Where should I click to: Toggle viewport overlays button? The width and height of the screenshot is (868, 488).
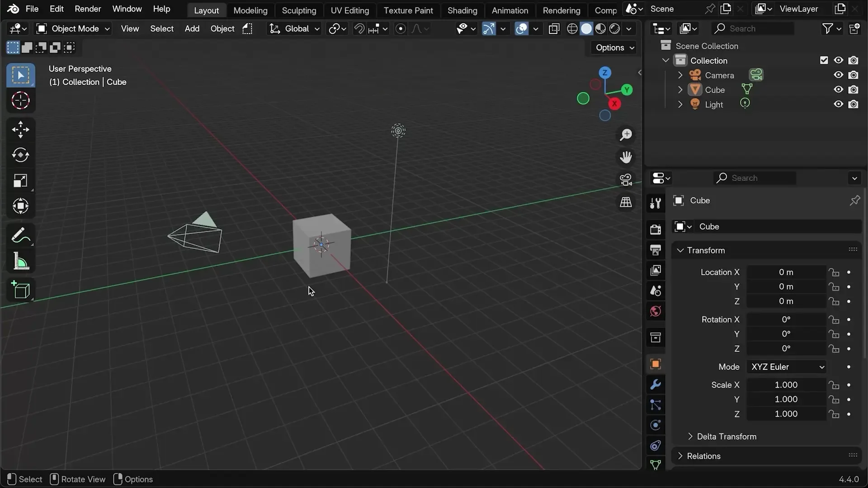coord(522,29)
